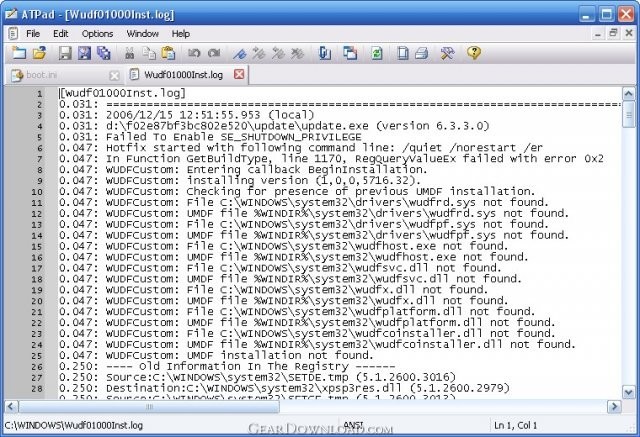640x437 pixels.
Task: Click the line with date 2006/12/15
Action: [x=187, y=115]
